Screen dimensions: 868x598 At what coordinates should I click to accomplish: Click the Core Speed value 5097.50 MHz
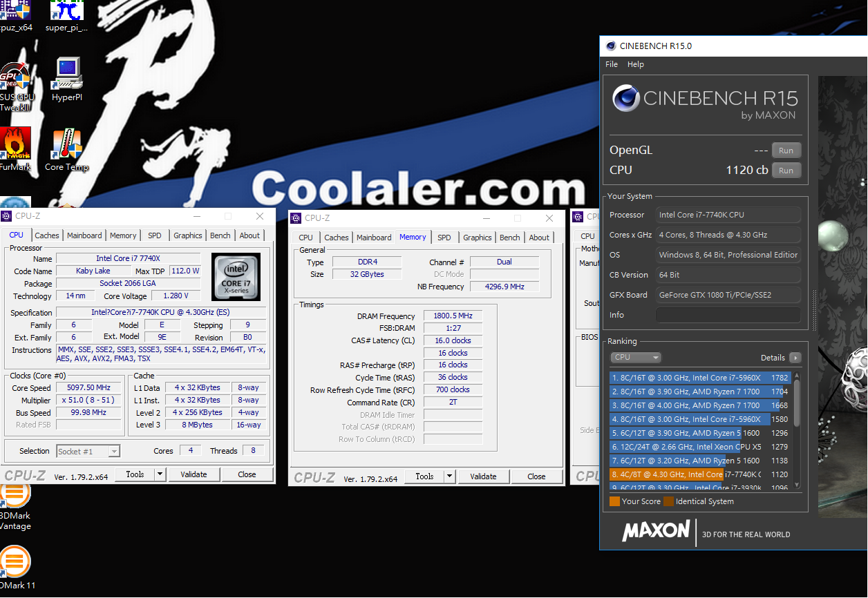pos(89,388)
